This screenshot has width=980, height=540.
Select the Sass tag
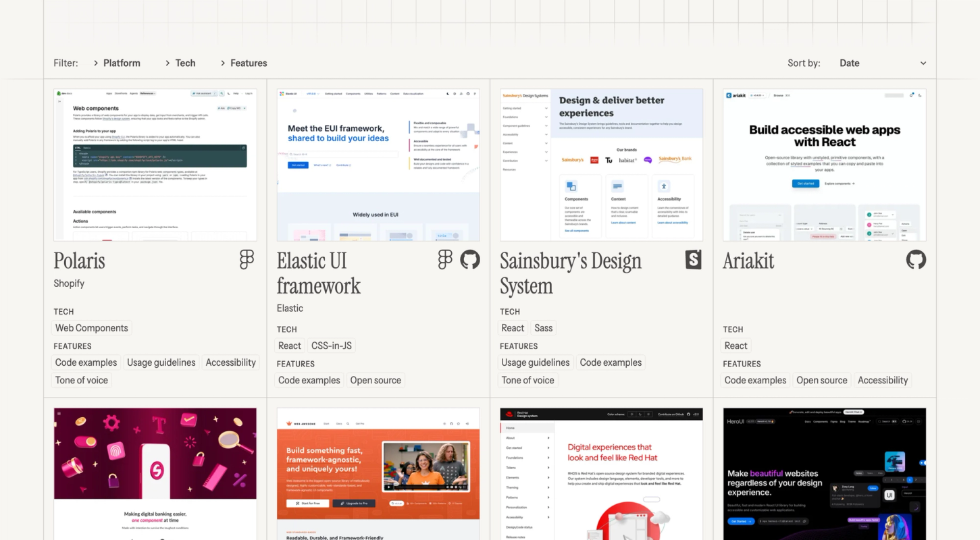(x=544, y=328)
